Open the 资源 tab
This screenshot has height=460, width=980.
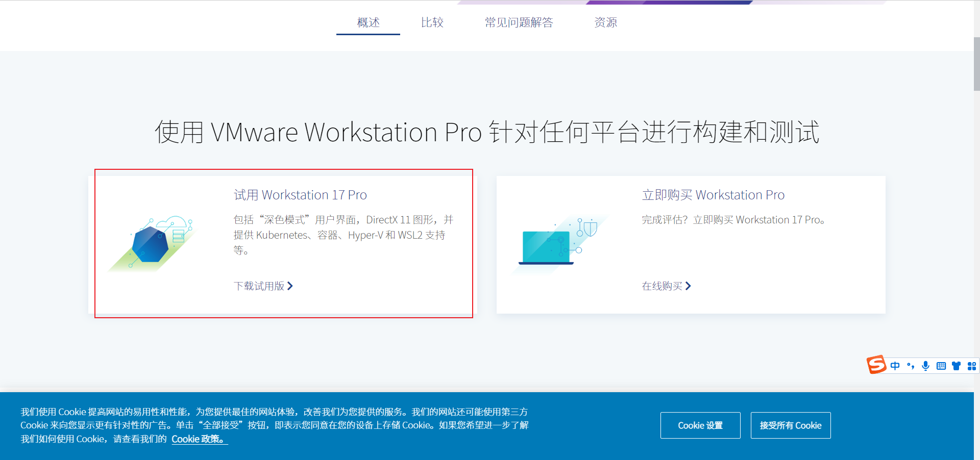point(605,22)
